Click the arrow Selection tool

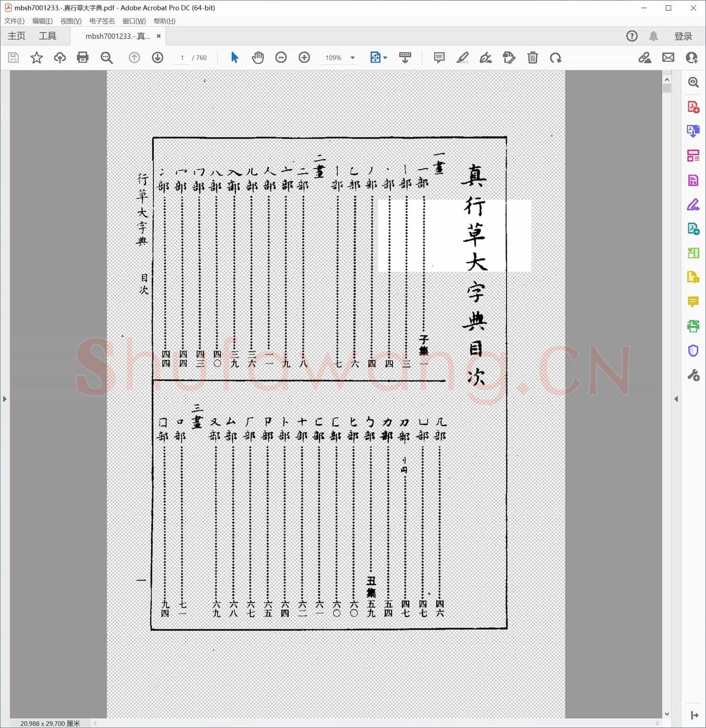coord(234,57)
